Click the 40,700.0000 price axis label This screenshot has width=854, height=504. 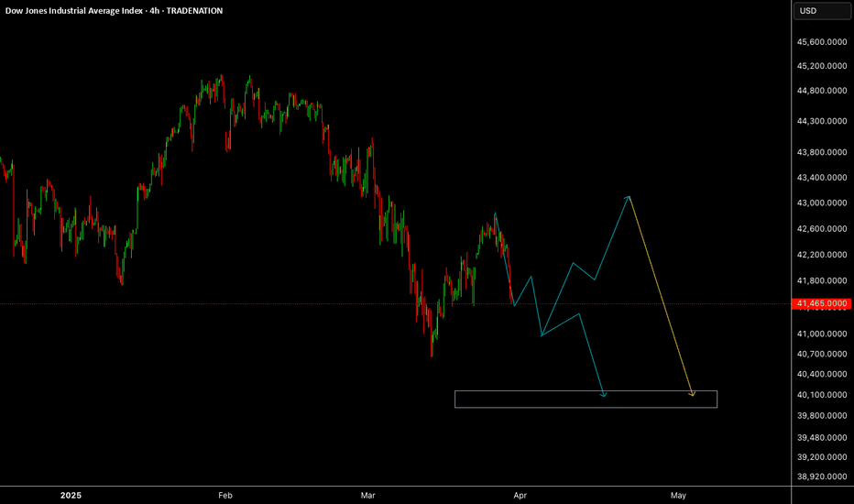click(822, 354)
